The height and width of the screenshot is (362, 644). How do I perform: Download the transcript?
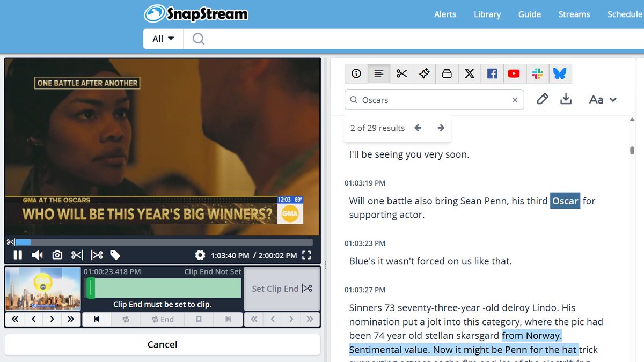coord(566,100)
